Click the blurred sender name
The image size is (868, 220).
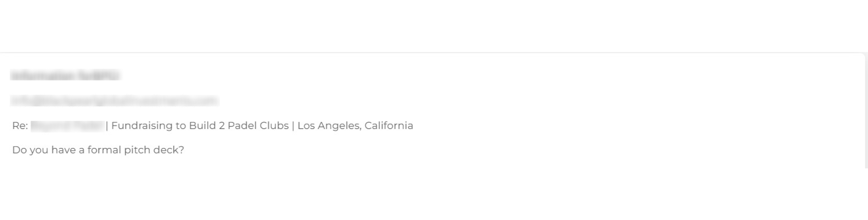tap(65, 76)
